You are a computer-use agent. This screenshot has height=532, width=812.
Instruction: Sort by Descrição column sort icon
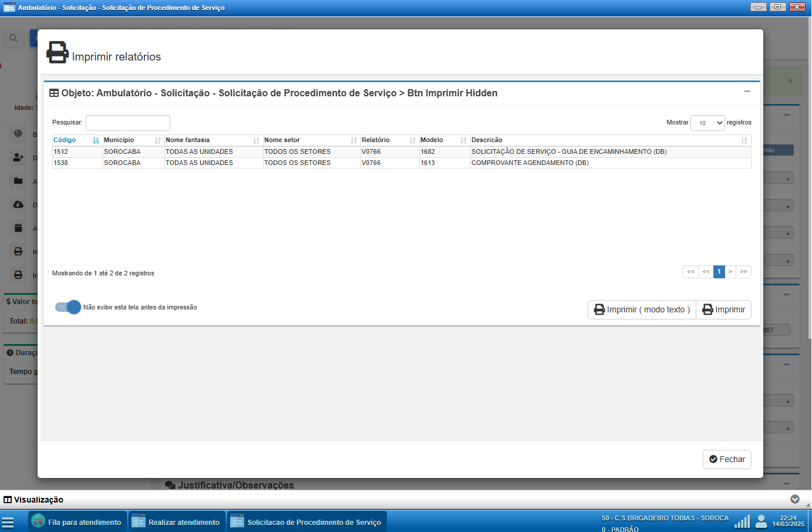744,140
